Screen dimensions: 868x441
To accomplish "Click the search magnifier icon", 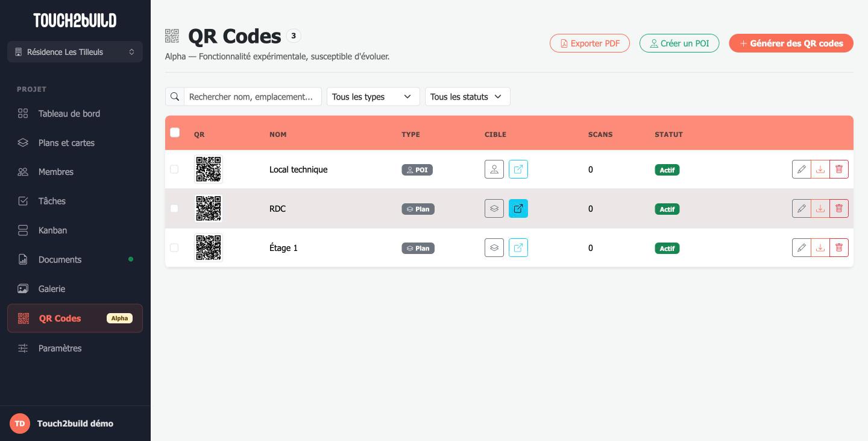I will [175, 97].
